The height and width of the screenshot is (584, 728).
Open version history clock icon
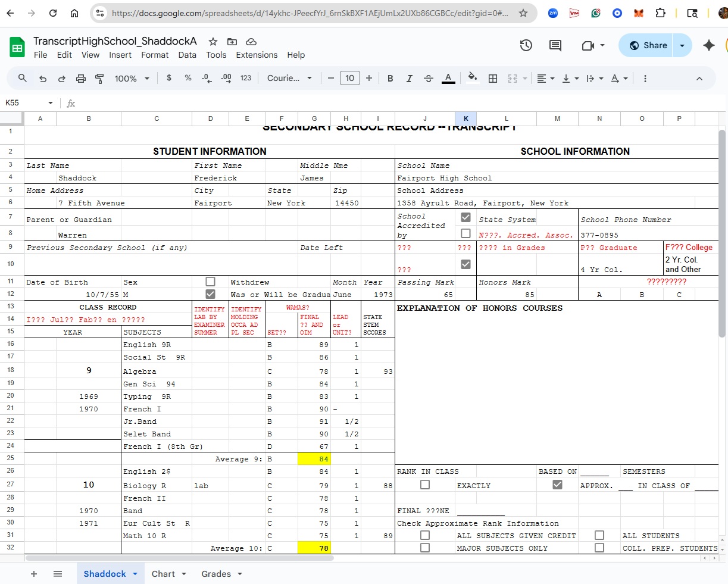click(526, 45)
